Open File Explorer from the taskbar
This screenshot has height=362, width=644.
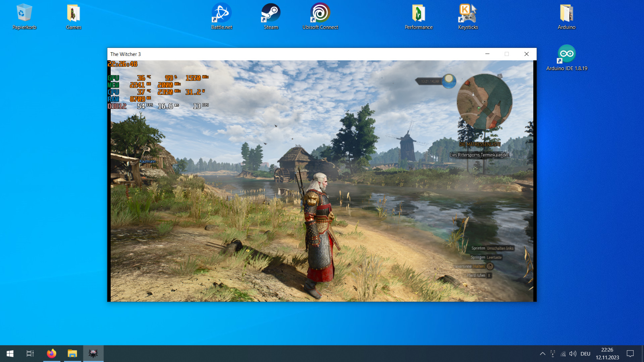72,354
